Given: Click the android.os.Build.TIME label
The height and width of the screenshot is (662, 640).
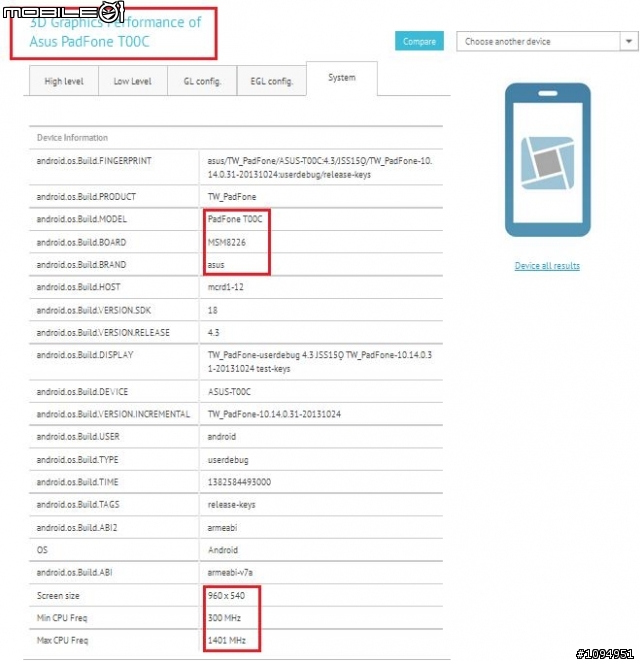Looking at the screenshot, I should click(x=77, y=482).
